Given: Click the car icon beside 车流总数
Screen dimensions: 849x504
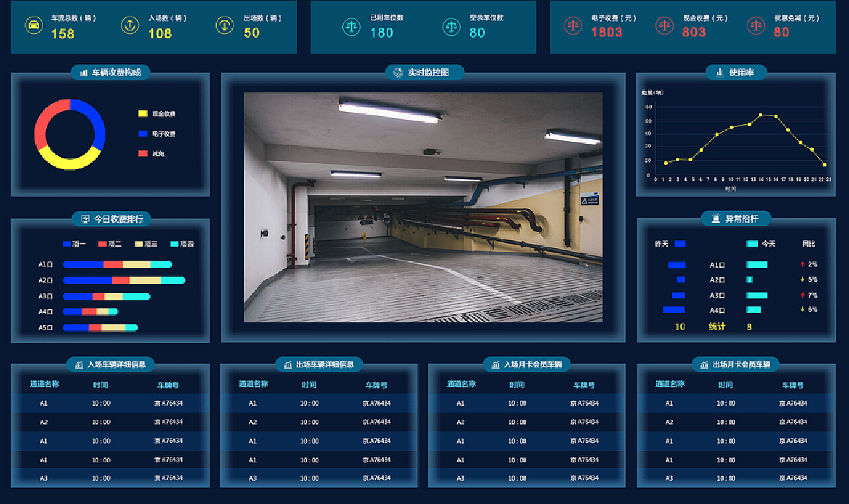Looking at the screenshot, I should tap(33, 25).
